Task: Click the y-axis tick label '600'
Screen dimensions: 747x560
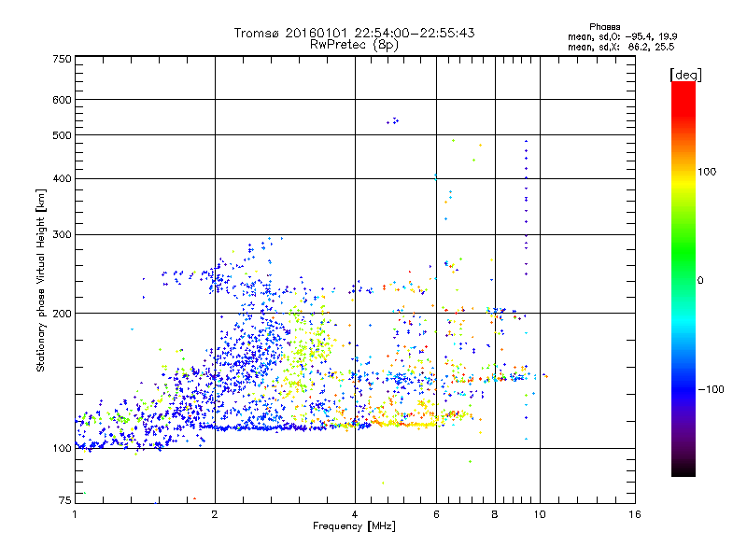Action: click(x=62, y=100)
